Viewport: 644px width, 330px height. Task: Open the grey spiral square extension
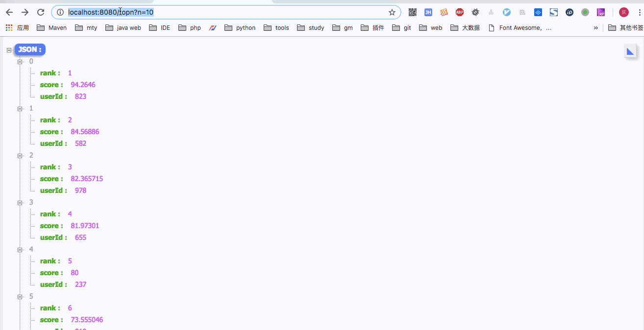pyautogui.click(x=522, y=12)
